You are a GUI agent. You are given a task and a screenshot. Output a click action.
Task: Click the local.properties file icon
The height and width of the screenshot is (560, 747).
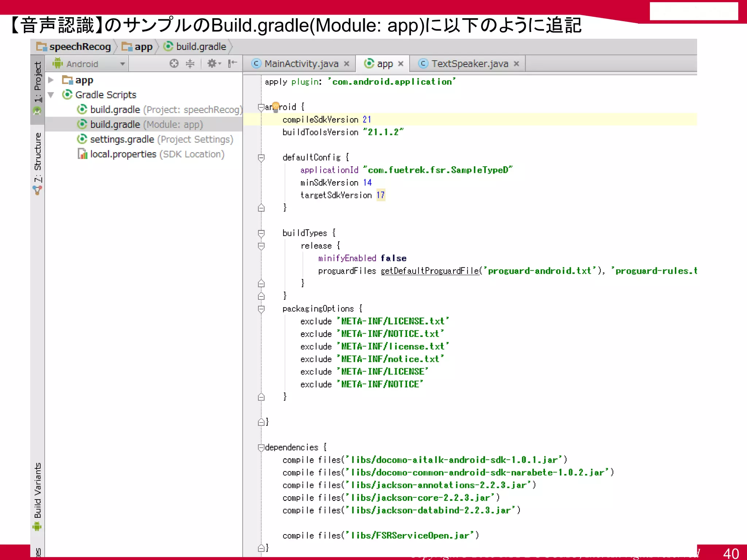pos(82,154)
